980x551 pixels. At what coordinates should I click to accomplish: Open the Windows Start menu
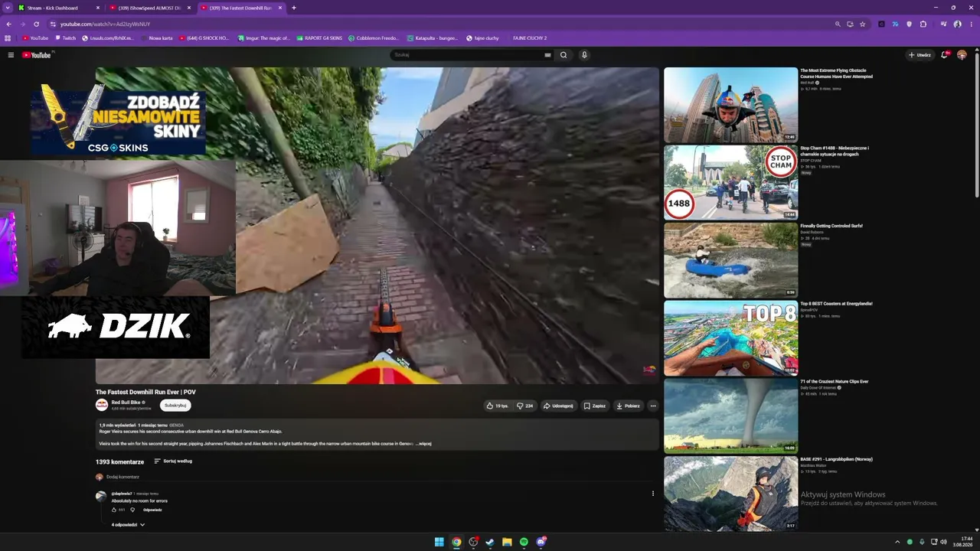pos(439,542)
